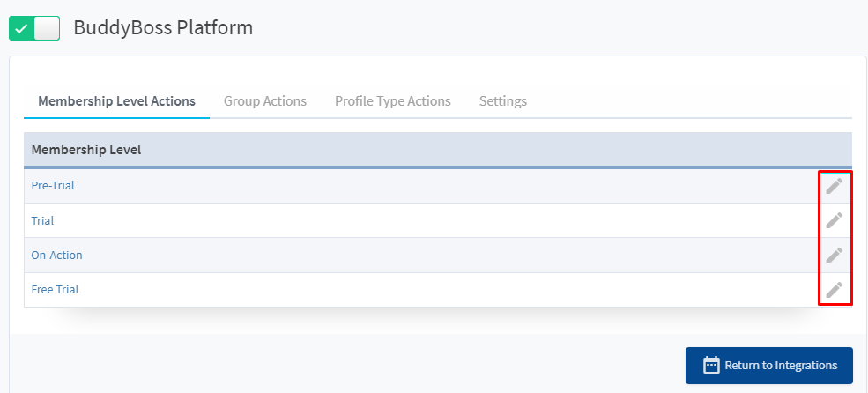This screenshot has width=868, height=393.
Task: Click the pencil icon for Trial row
Action: (835, 220)
